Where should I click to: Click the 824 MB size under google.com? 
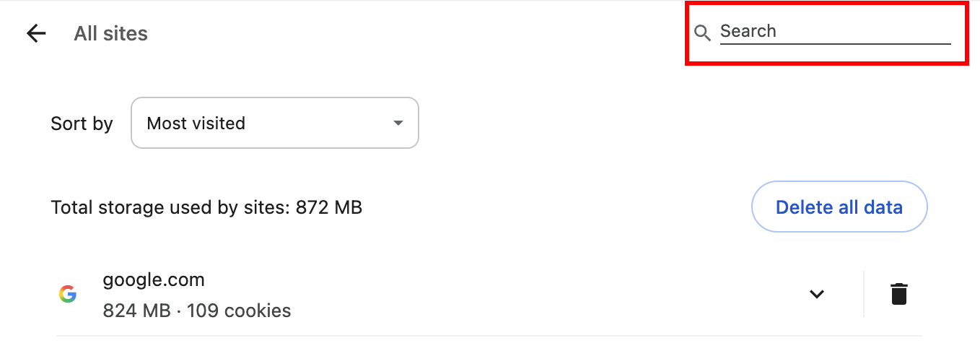pyautogui.click(x=136, y=311)
